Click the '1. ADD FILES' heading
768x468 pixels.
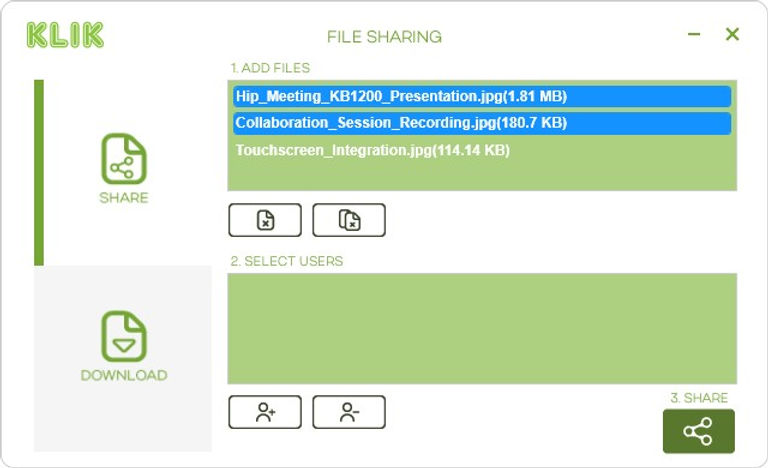[270, 68]
